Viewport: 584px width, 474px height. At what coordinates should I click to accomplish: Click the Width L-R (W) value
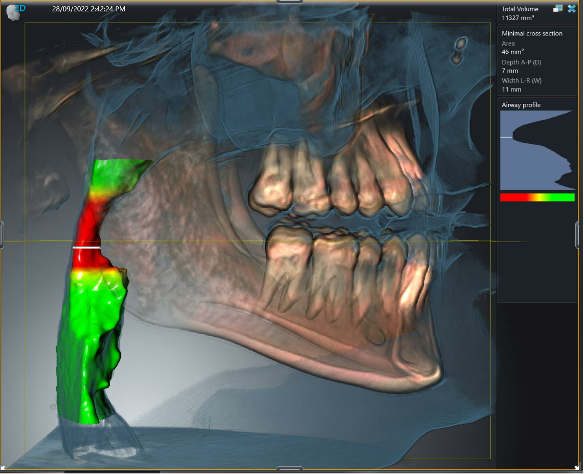(x=511, y=89)
